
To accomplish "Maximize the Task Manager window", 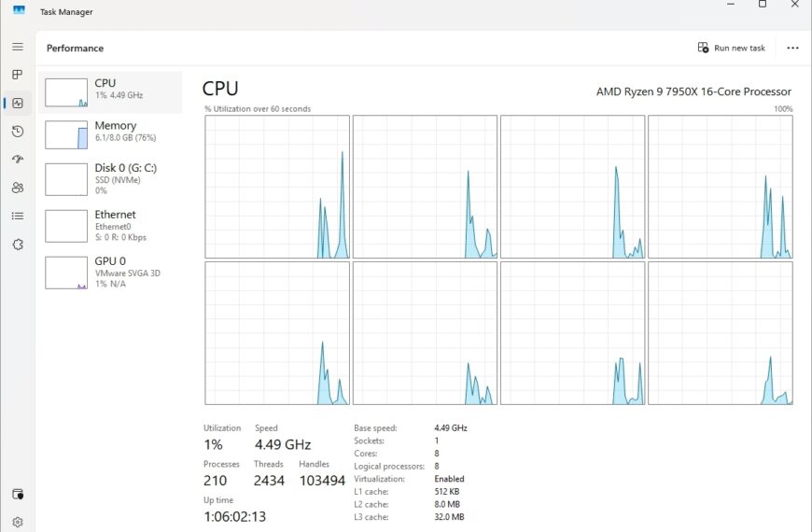I will click(x=763, y=4).
